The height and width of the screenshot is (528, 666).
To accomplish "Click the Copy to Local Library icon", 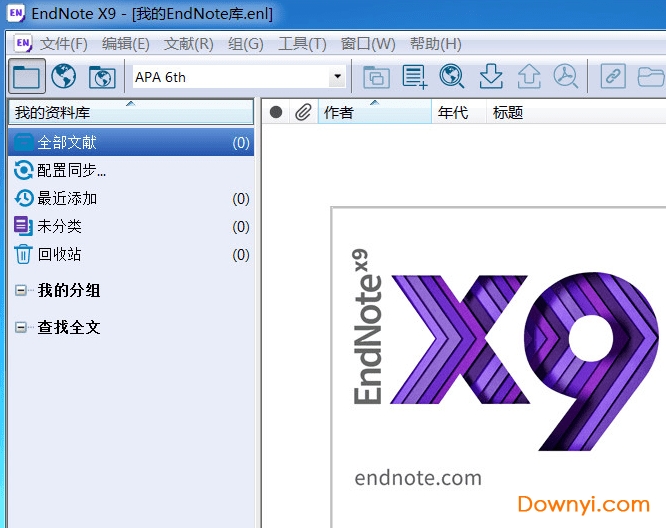I will [376, 77].
